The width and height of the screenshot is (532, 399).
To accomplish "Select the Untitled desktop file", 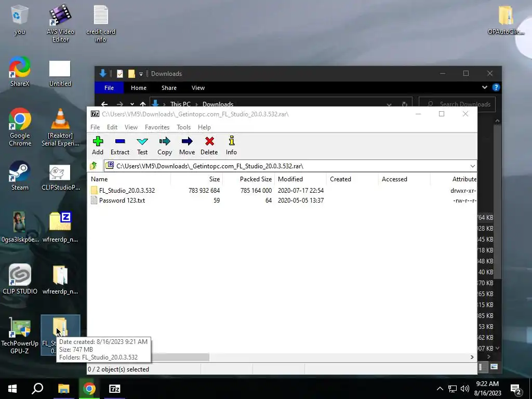I will (60, 73).
